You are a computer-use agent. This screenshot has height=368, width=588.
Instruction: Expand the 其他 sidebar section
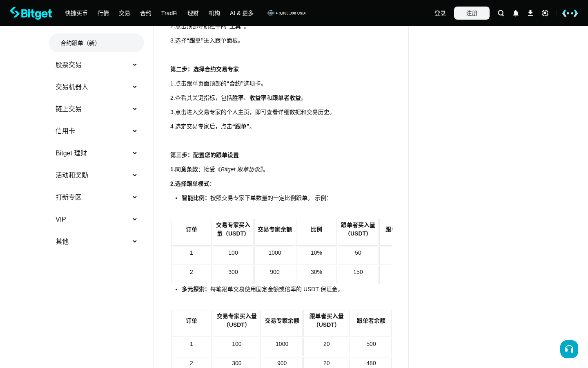point(96,241)
